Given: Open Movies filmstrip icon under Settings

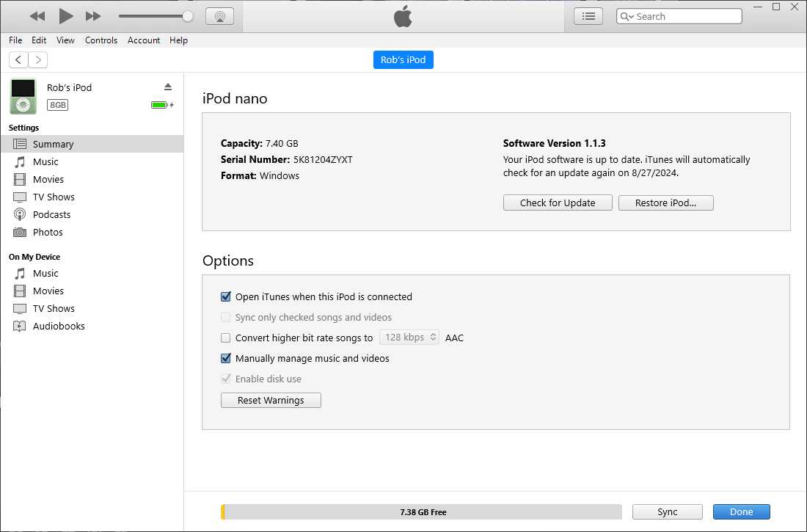Looking at the screenshot, I should tap(20, 179).
